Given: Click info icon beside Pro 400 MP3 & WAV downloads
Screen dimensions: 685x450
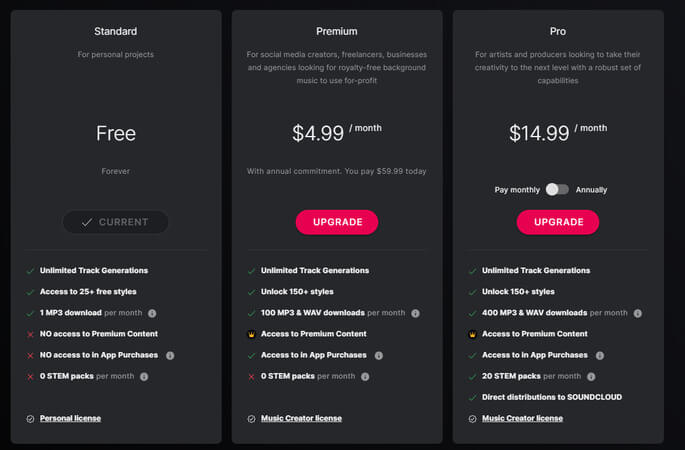Looking at the screenshot, I should (x=638, y=313).
